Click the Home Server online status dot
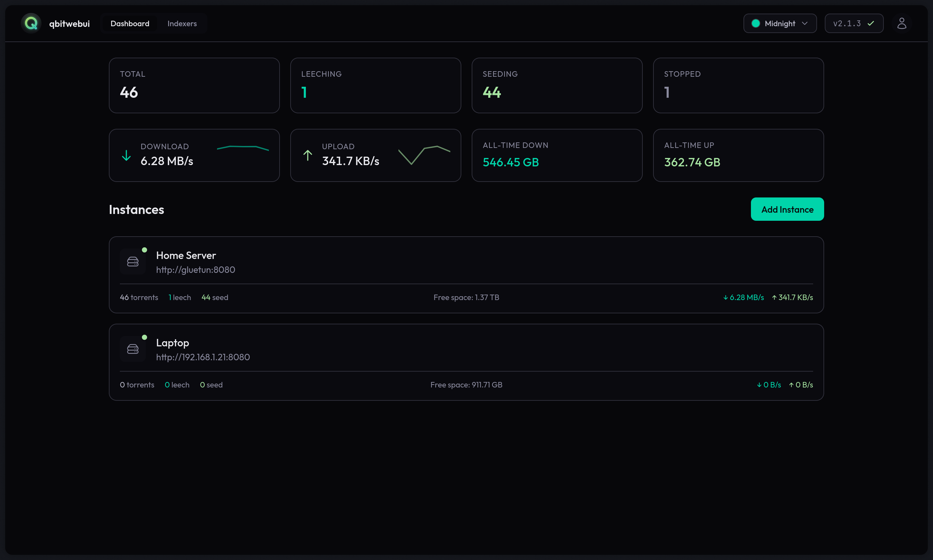 144,249
